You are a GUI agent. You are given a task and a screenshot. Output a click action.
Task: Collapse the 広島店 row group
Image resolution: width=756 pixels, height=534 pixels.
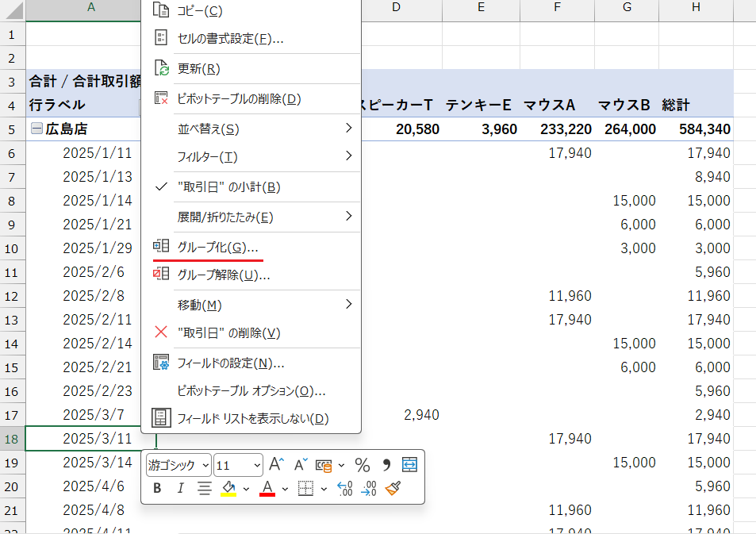point(36,129)
